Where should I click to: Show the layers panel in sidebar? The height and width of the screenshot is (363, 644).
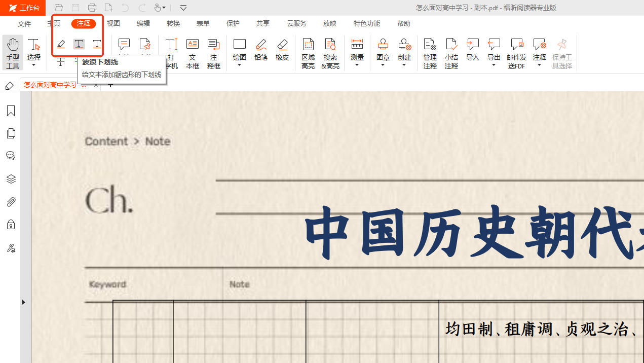coord(11,179)
